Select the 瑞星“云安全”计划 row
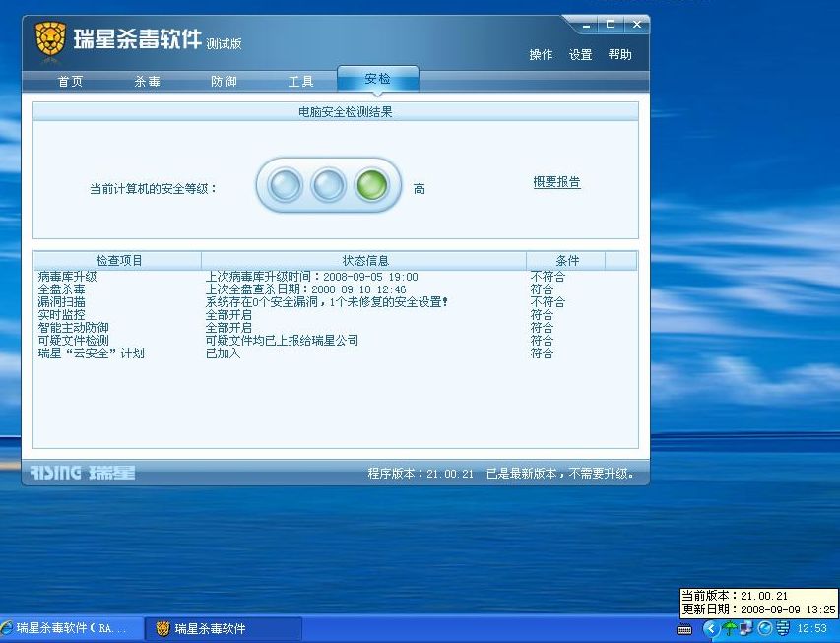 click(336, 354)
